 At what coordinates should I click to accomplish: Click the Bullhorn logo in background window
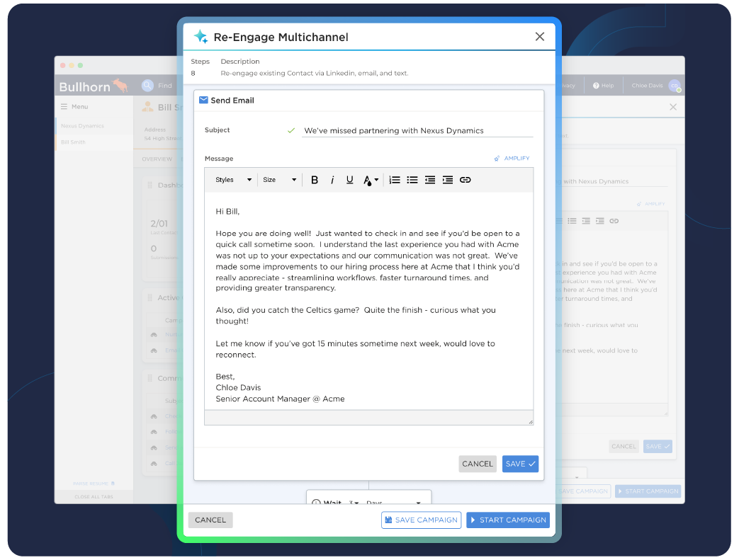click(x=94, y=86)
